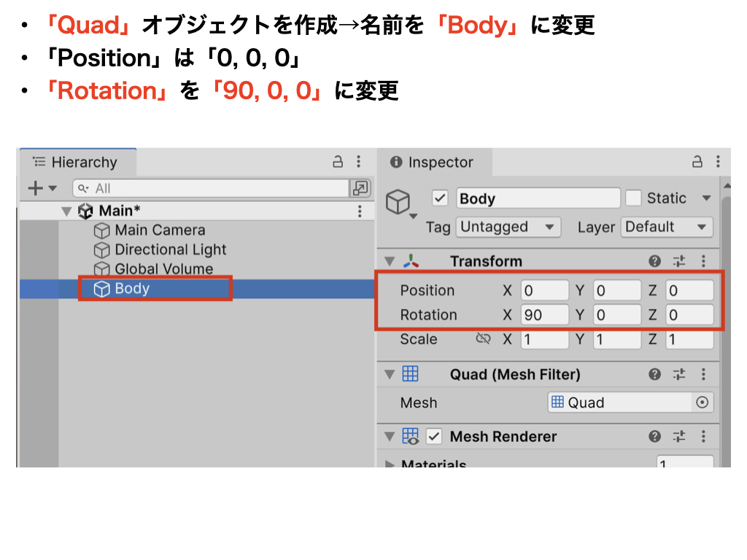Select the Hierarchy tab
The width and height of the screenshot is (747, 560).
(x=78, y=163)
